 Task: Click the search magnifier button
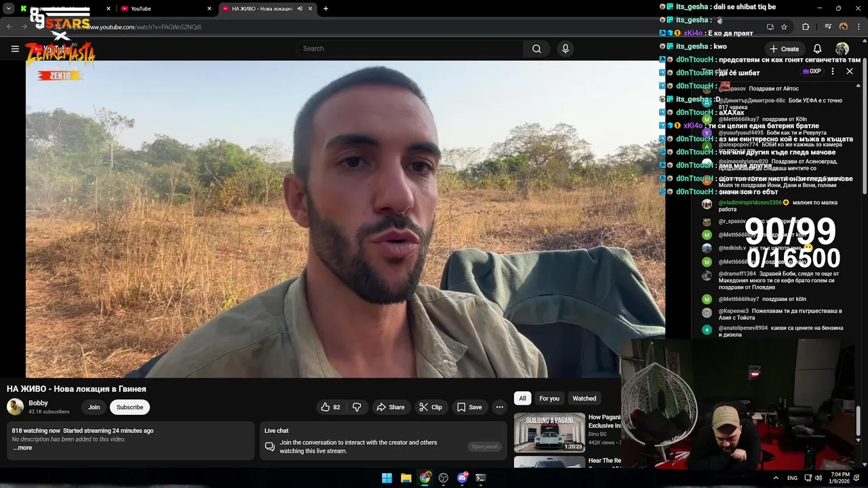[x=536, y=49]
